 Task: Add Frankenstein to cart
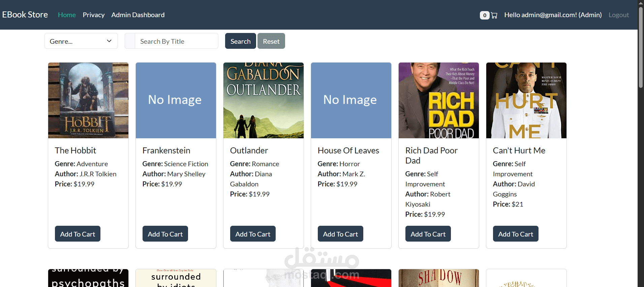click(x=165, y=234)
